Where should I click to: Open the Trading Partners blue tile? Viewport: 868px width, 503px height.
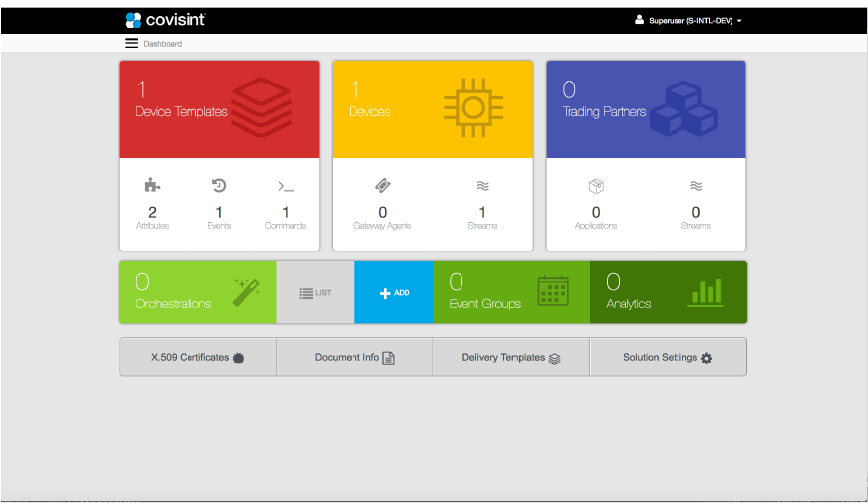click(645, 109)
